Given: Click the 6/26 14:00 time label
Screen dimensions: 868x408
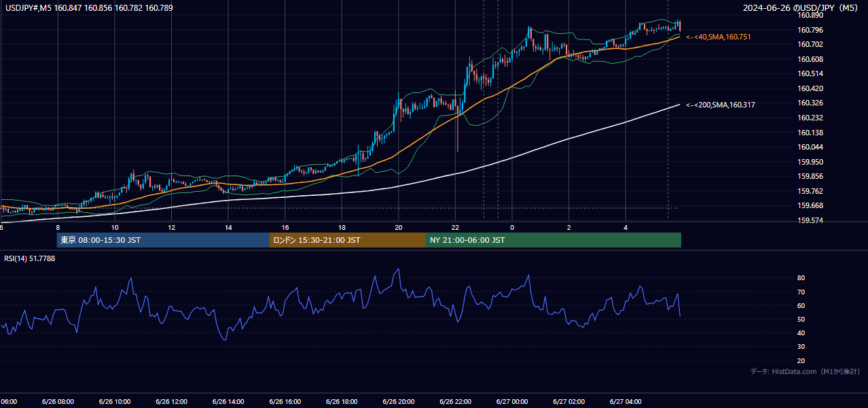Looking at the screenshot, I should tap(228, 401).
